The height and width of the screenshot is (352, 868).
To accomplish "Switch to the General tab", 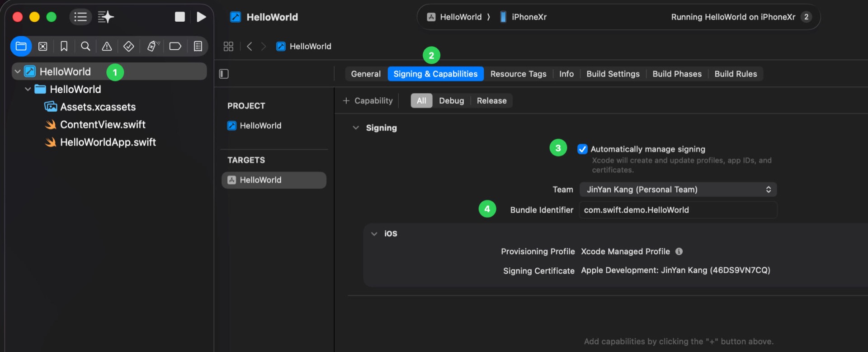I will point(366,74).
